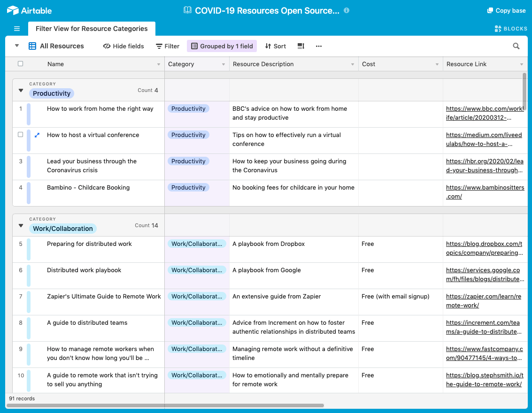Click the Cost column header
This screenshot has height=413, width=532.
pos(401,64)
